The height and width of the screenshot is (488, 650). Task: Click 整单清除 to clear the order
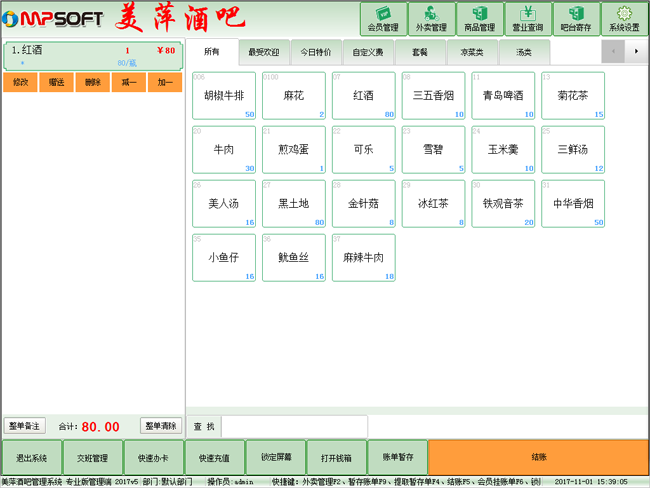pos(161,426)
